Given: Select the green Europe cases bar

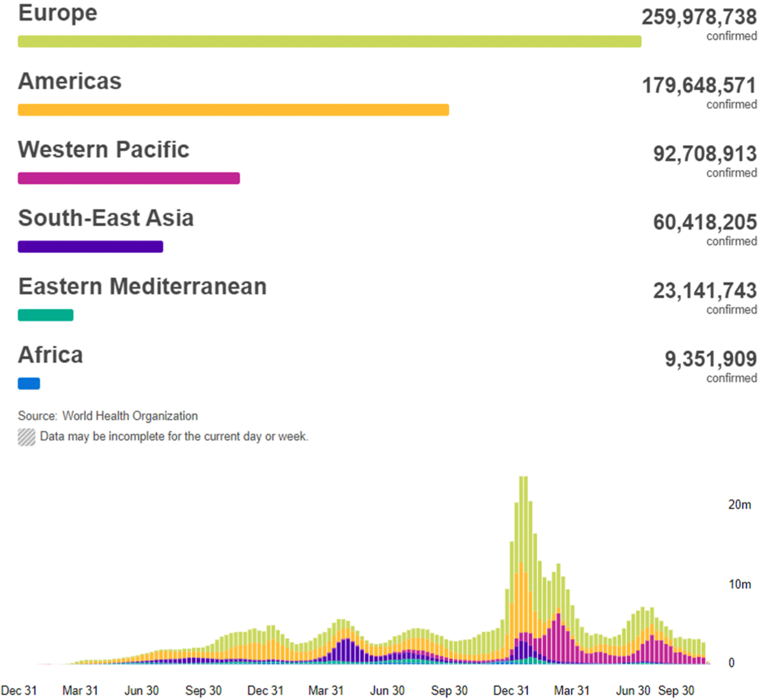Looking at the screenshot, I should pos(330,41).
